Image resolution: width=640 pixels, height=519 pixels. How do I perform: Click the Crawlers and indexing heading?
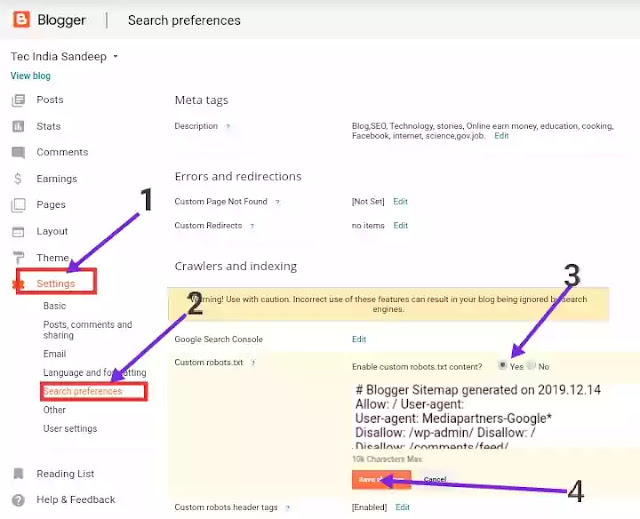(x=236, y=266)
